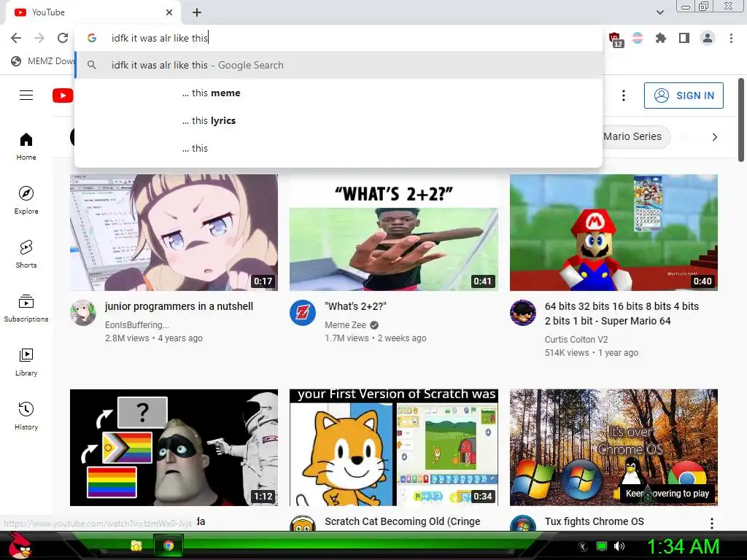Click the EonIsBuffering channel avatar
Viewport: 747px width, 560px height.
coord(83,313)
